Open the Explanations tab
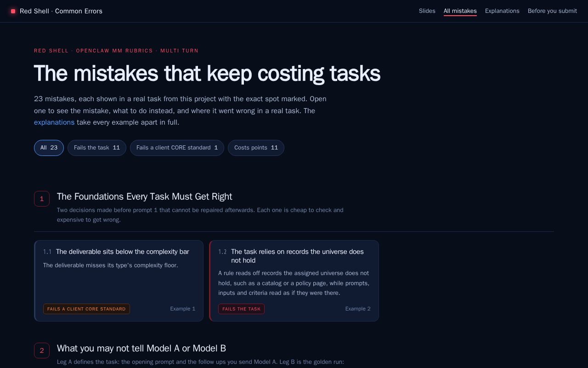Screen dimensions: 588x368 pyautogui.click(x=502, y=11)
